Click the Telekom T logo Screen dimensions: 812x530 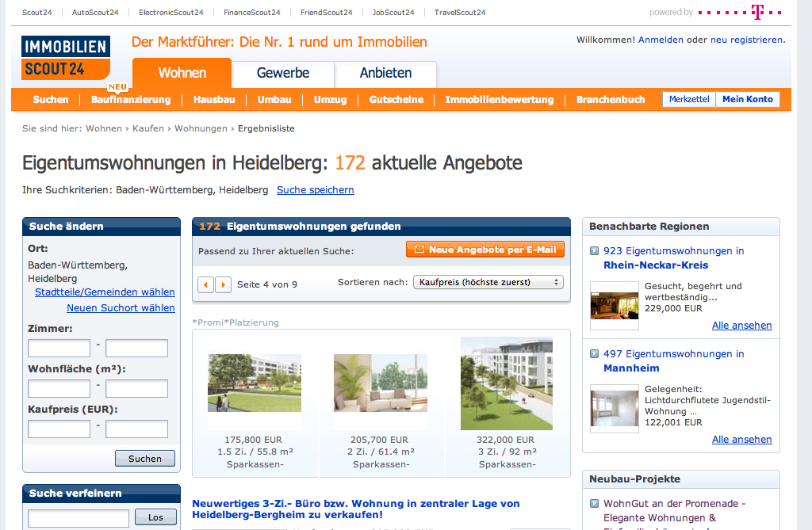[757, 12]
